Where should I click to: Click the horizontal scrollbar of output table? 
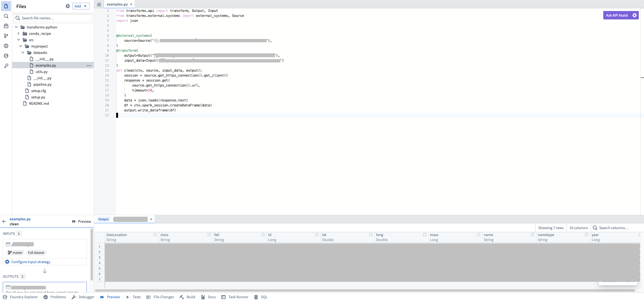tap(365, 290)
